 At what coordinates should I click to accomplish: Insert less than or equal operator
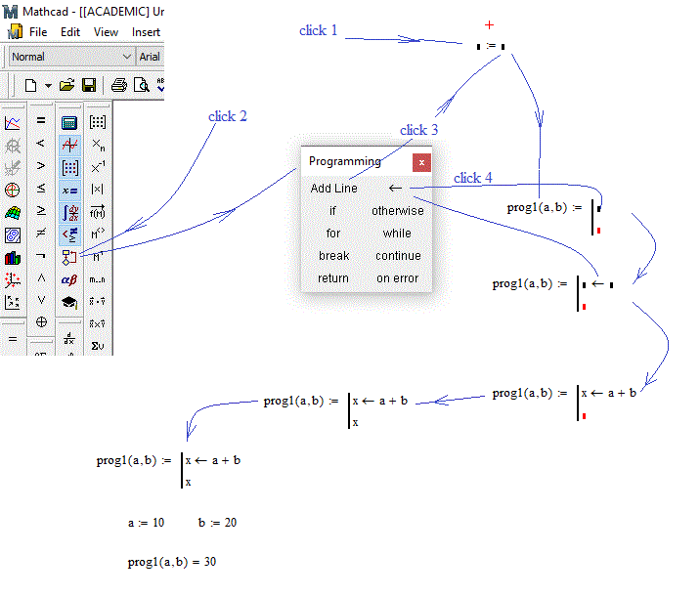coord(41,188)
